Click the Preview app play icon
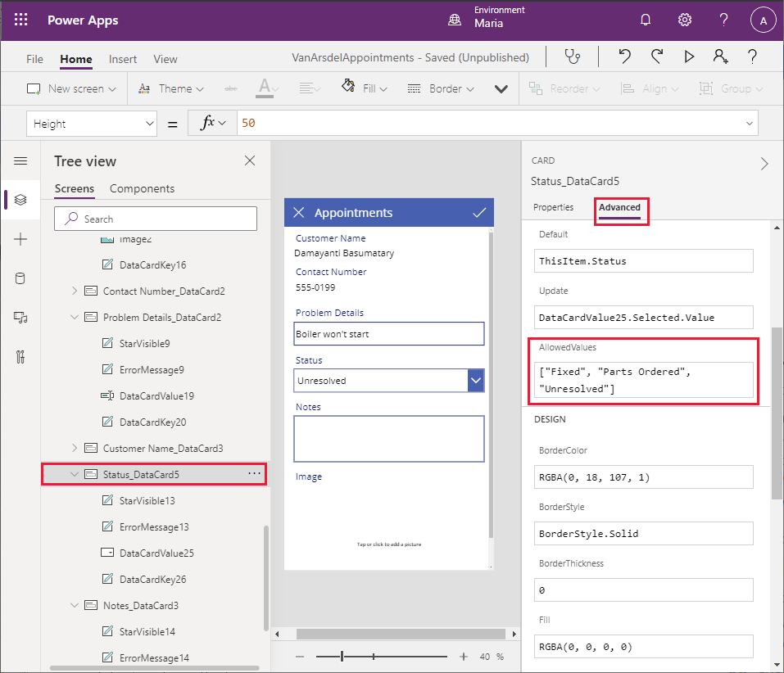The image size is (784, 673). pyautogui.click(x=689, y=56)
